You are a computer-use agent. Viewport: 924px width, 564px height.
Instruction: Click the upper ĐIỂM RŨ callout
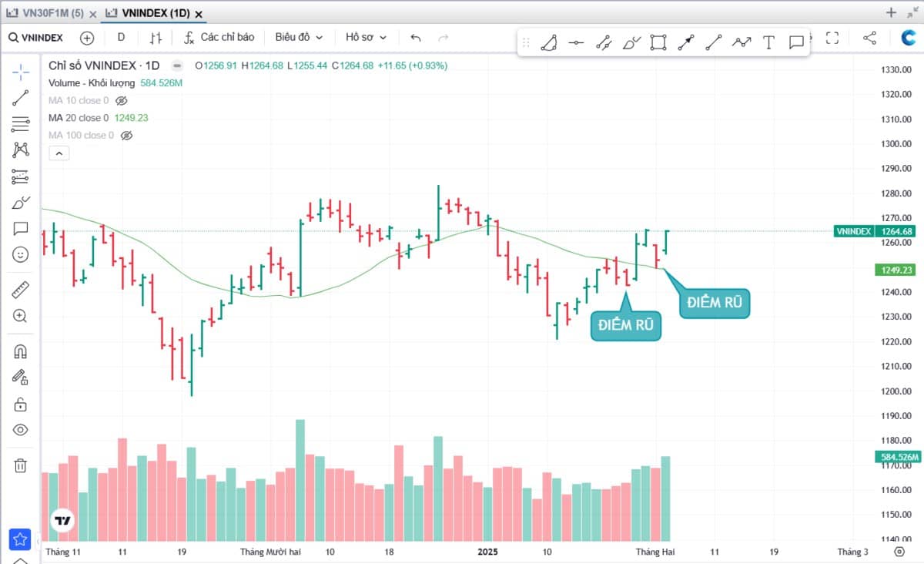714,303
